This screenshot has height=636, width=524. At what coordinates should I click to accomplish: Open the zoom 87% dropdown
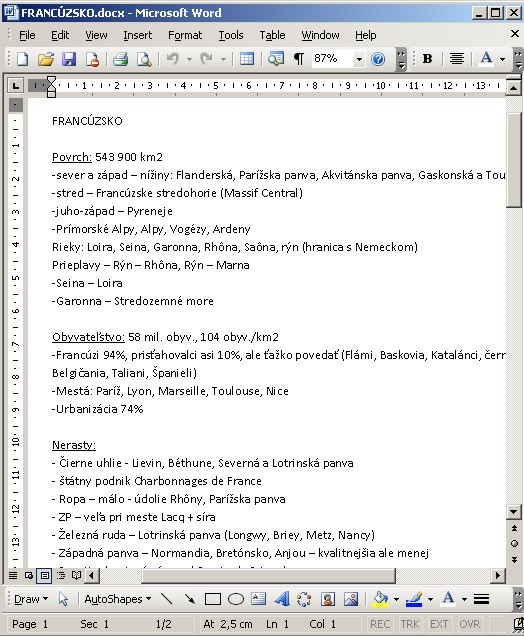pos(359,60)
